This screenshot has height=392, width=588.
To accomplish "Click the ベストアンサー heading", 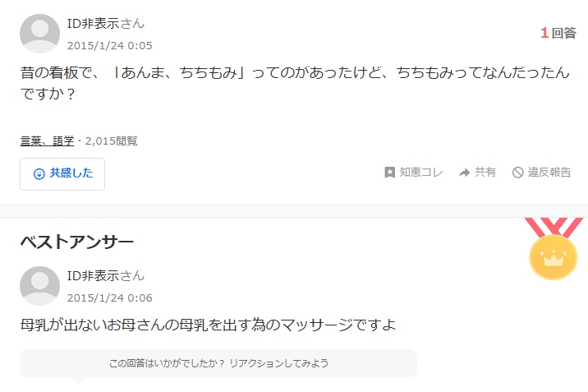I will click(x=77, y=242).
